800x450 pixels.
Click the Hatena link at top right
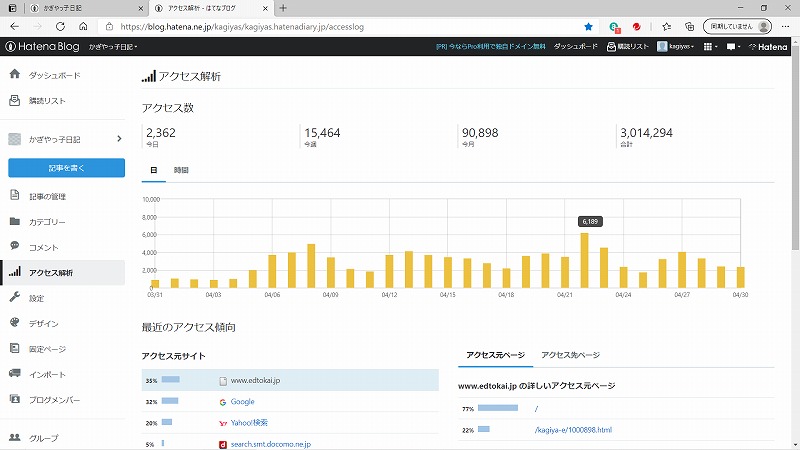point(768,46)
